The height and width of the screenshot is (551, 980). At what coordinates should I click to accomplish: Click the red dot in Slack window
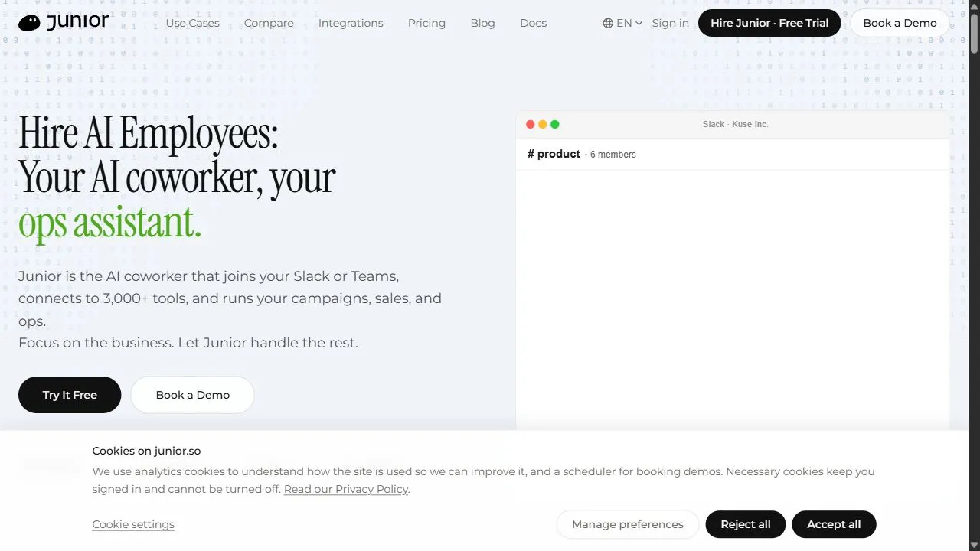531,124
